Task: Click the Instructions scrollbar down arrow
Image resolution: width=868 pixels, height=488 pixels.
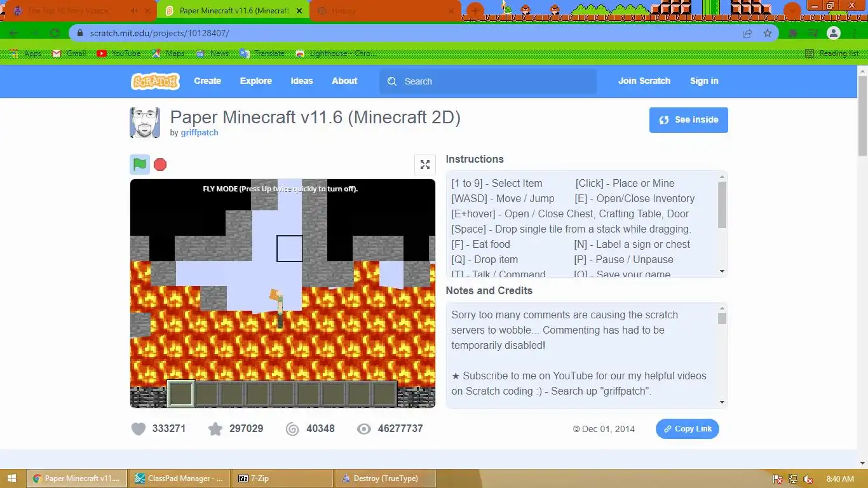Action: point(722,271)
